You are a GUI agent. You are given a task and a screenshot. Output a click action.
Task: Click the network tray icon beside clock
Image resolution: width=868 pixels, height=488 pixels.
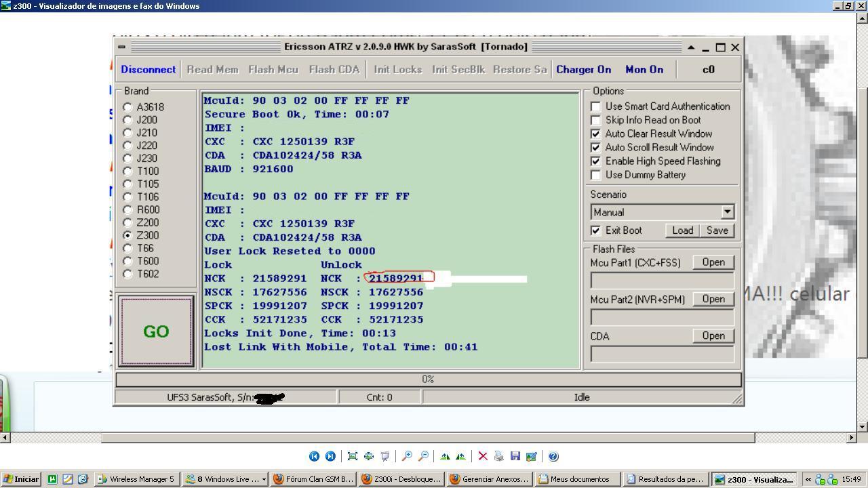tap(832, 479)
